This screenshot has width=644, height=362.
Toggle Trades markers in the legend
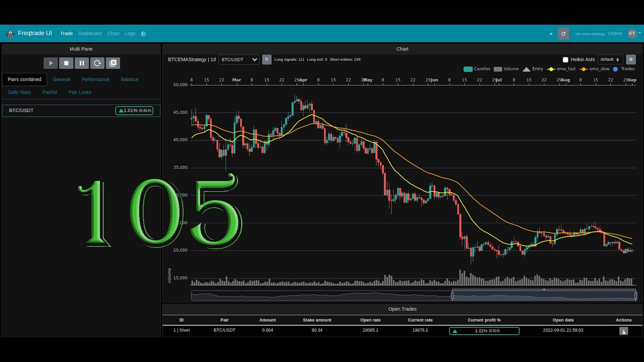click(x=623, y=69)
